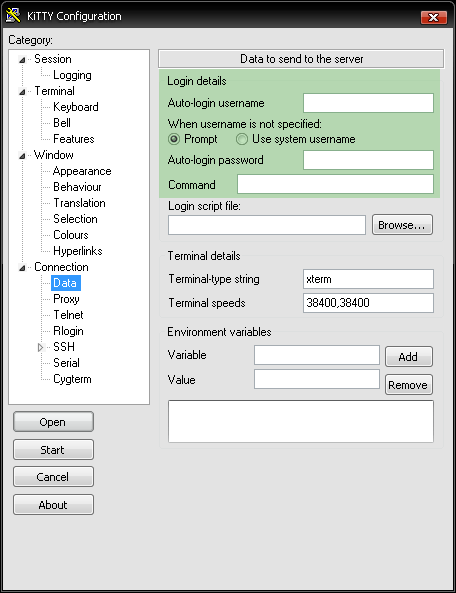This screenshot has width=456, height=593.
Task: Open the Proxy category
Action: (x=66, y=299)
